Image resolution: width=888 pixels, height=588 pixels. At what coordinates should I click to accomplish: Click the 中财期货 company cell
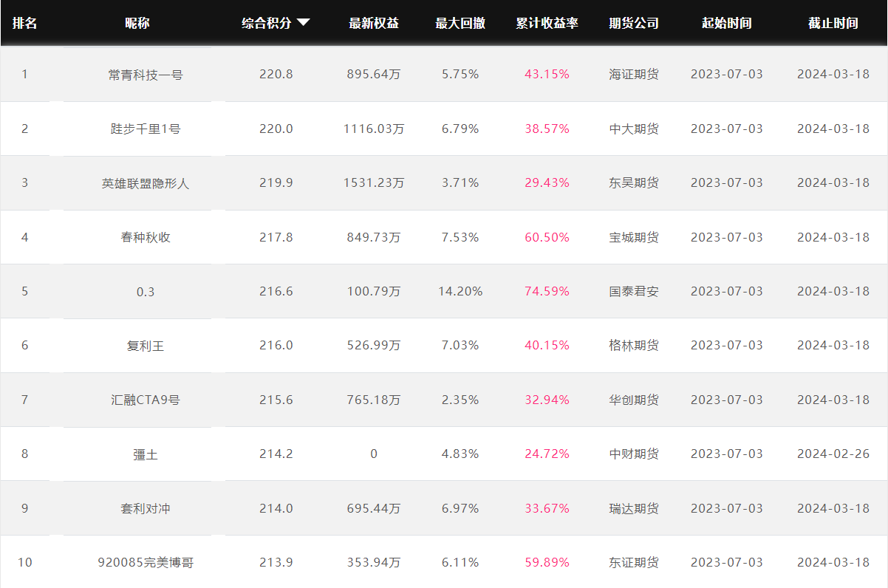pyautogui.click(x=634, y=454)
